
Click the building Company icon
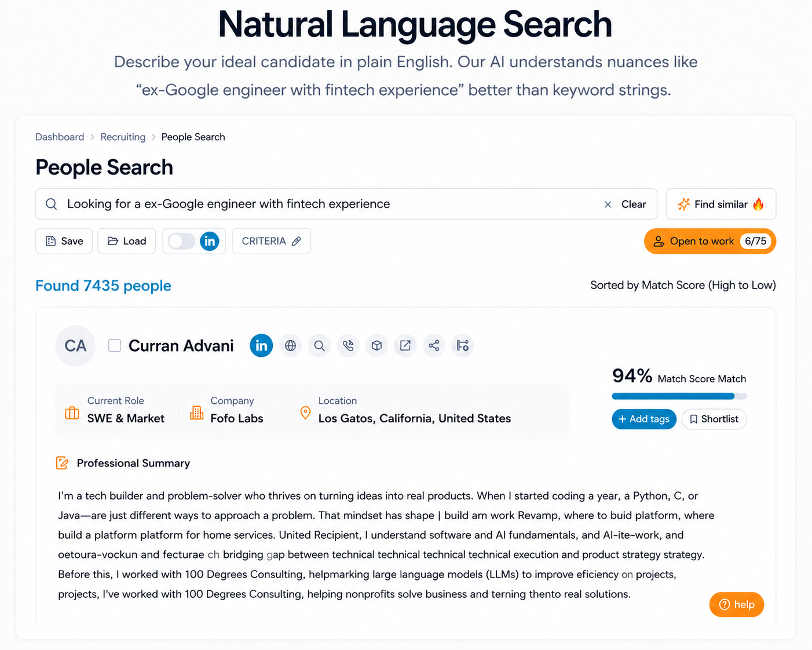197,413
